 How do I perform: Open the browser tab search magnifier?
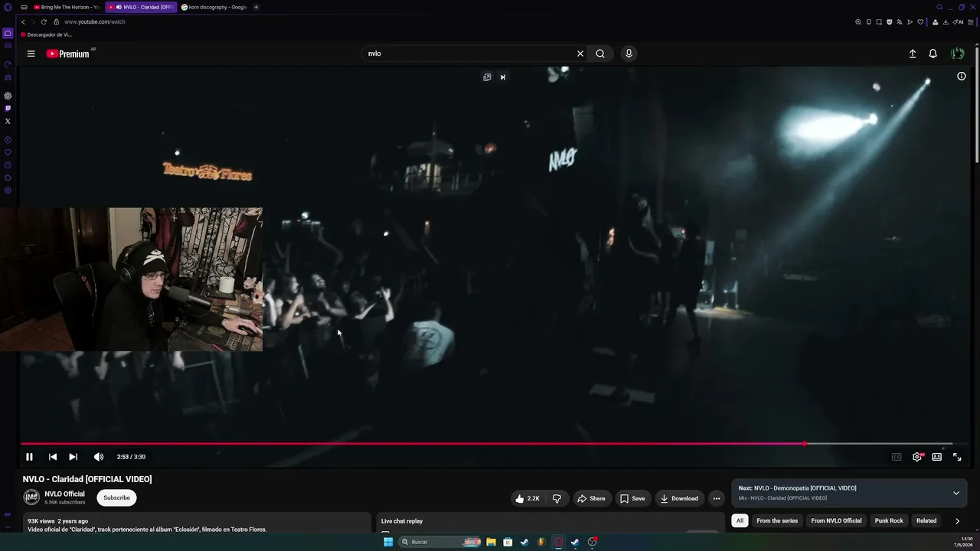coord(939,7)
